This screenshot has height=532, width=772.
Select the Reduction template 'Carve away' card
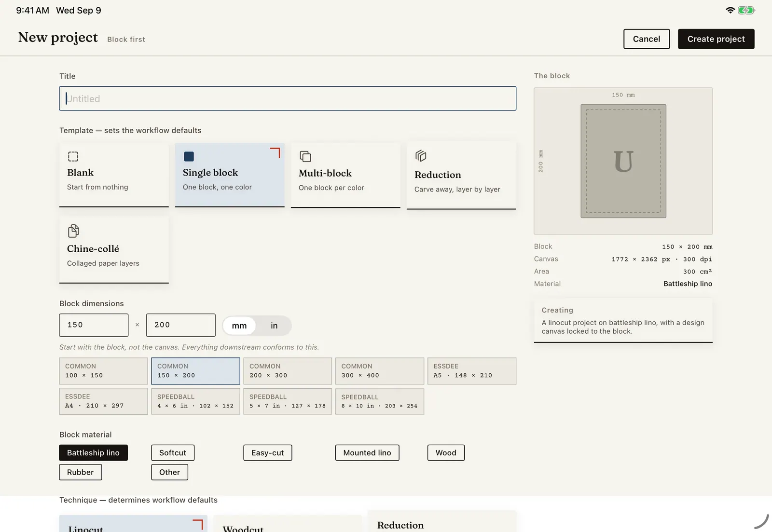coord(461,176)
